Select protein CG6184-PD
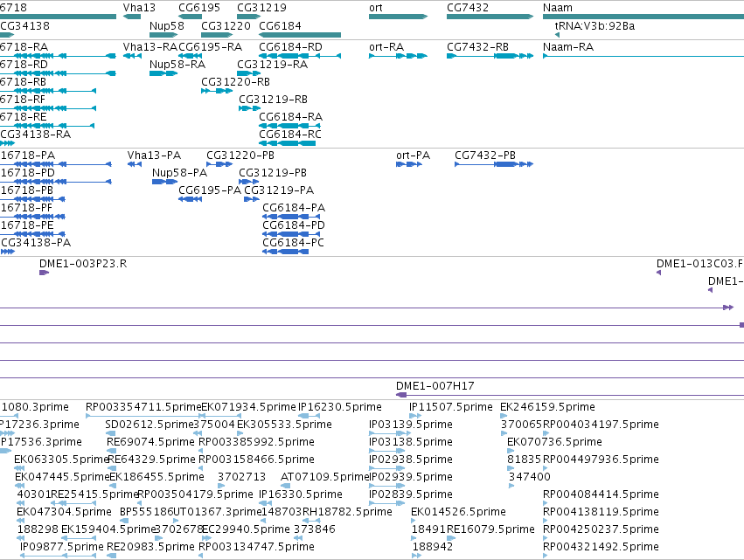Viewport: 744px width, 560px height. click(291, 234)
